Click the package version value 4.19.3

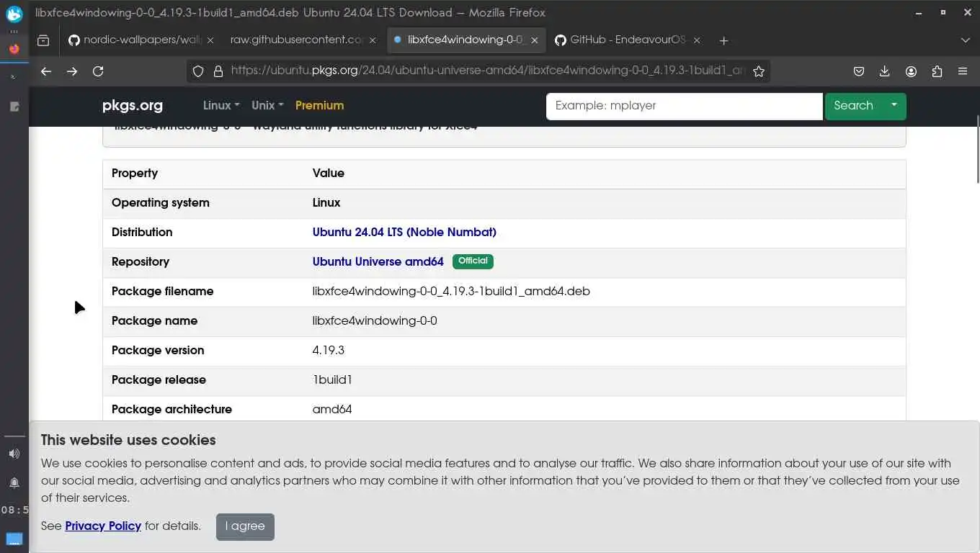click(329, 351)
